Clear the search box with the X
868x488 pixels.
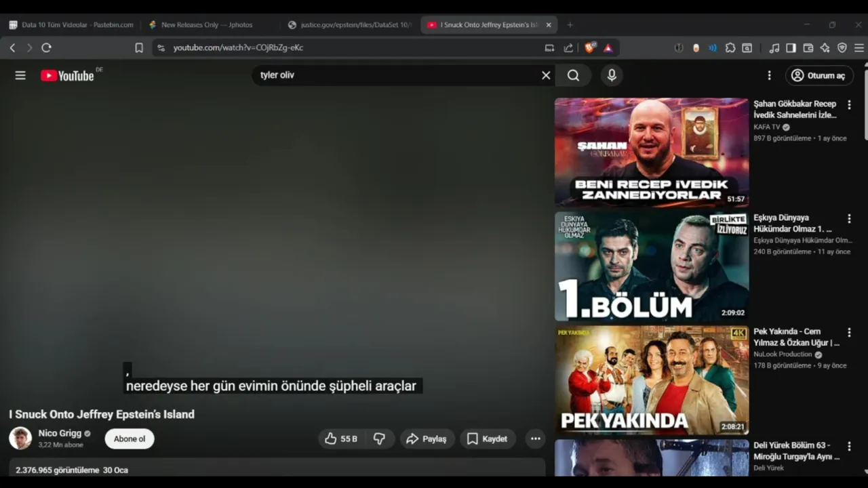[546, 75]
